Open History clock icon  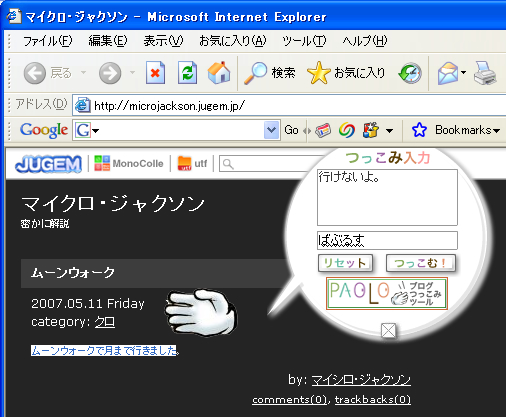tap(410, 73)
